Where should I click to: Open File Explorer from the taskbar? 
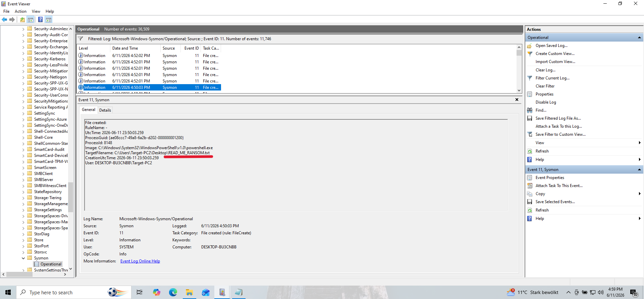pos(189,292)
